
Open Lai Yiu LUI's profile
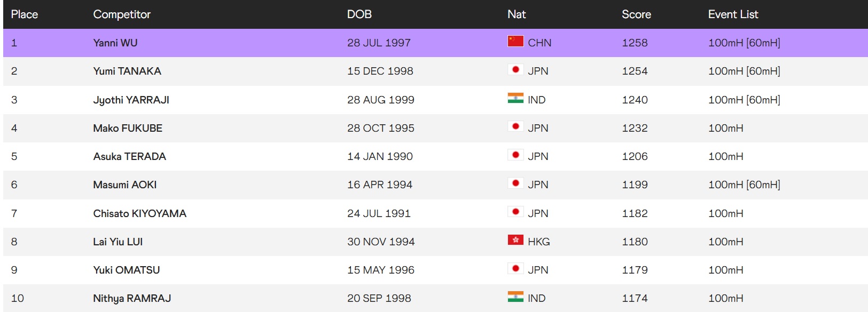point(118,242)
